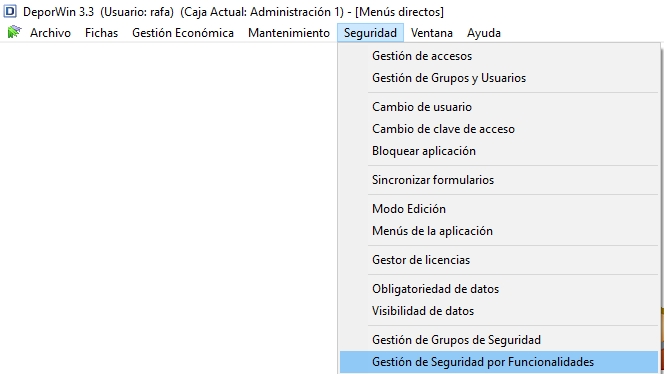Open the Ayuda menu
Viewport: 666px width, 374px height.
tap(484, 33)
